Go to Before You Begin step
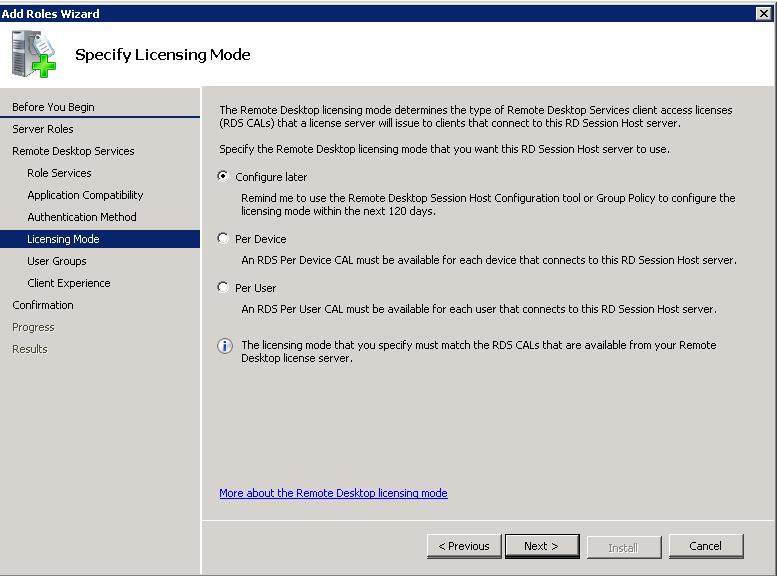777x576 pixels. [53, 107]
